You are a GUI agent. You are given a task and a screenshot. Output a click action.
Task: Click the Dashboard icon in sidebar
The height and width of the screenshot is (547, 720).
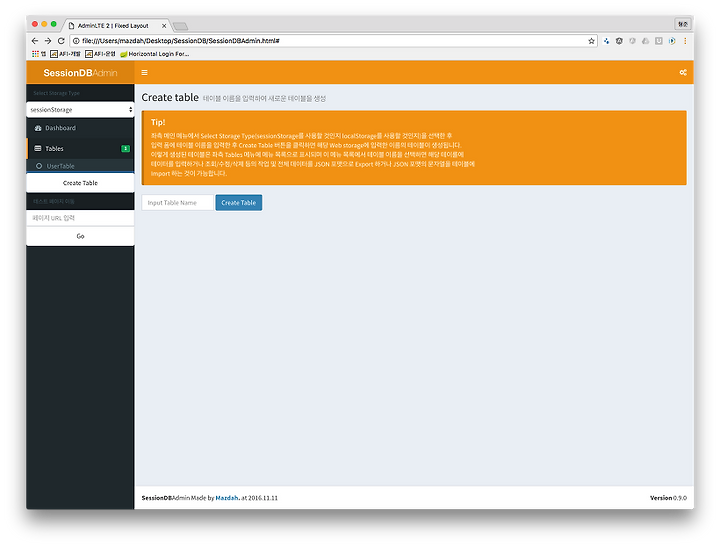tap(38, 128)
